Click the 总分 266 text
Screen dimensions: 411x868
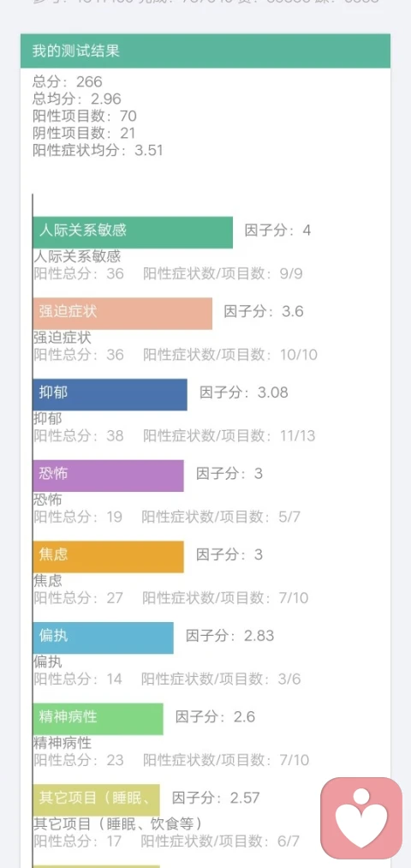pos(68,82)
